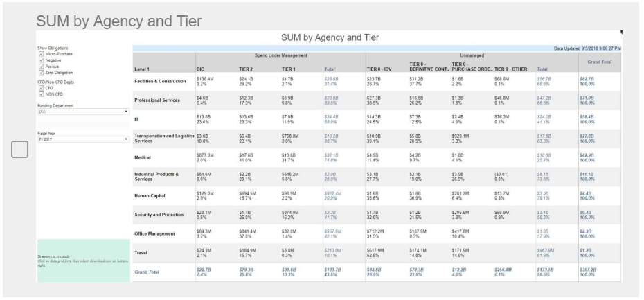
Task: Toggle the Negative obligations checkbox
Action: pyautogui.click(x=42, y=60)
